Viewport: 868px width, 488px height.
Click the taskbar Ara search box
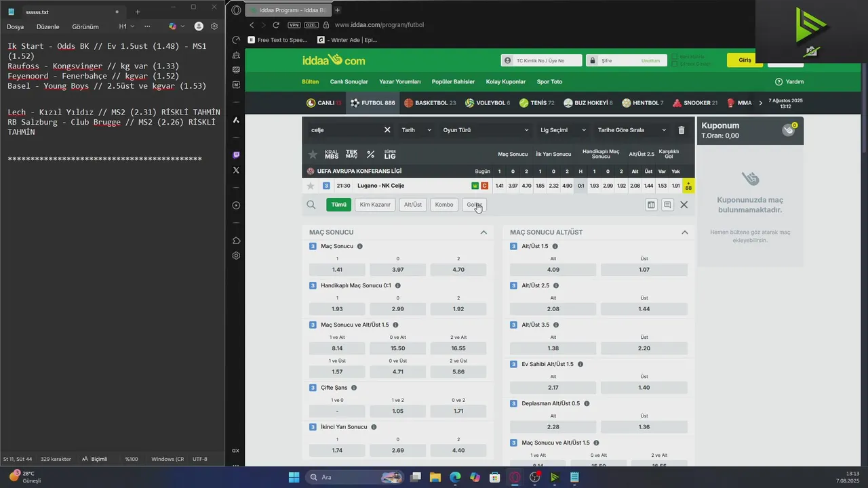354,477
